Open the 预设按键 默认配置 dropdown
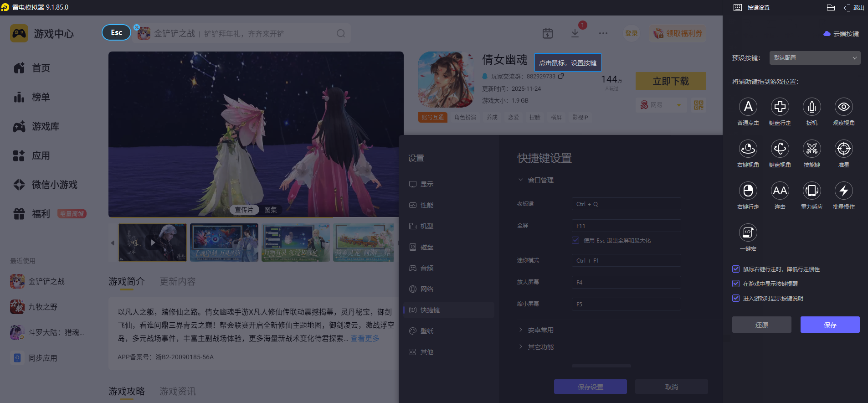 (x=815, y=58)
